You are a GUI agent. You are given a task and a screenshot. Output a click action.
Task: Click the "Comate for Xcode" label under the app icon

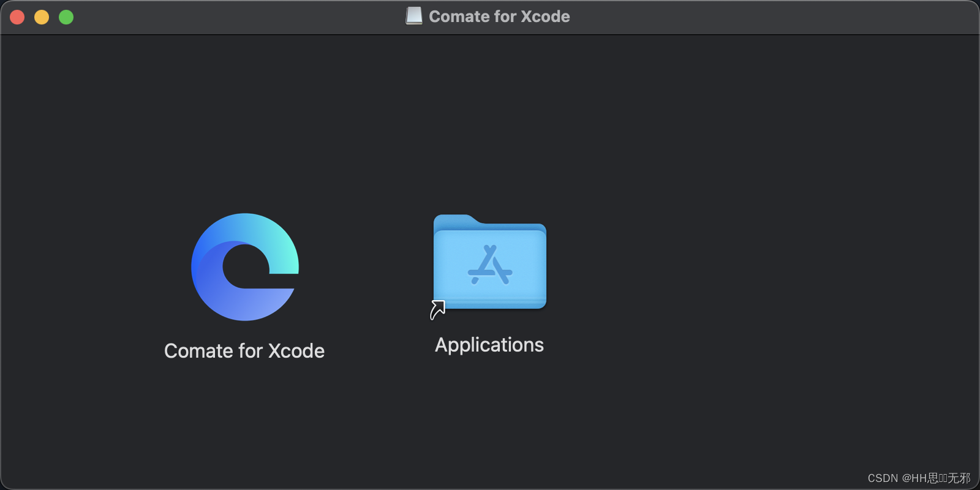click(x=244, y=351)
